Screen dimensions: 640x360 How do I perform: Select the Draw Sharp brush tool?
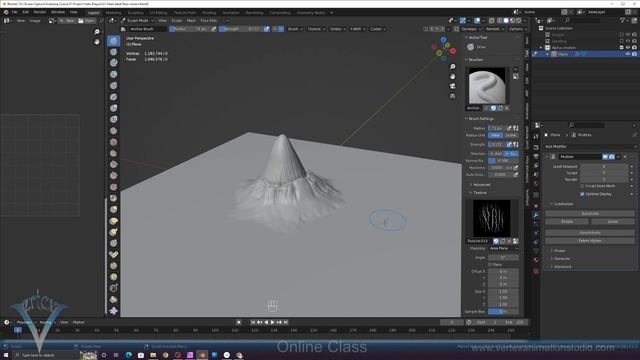click(x=113, y=52)
